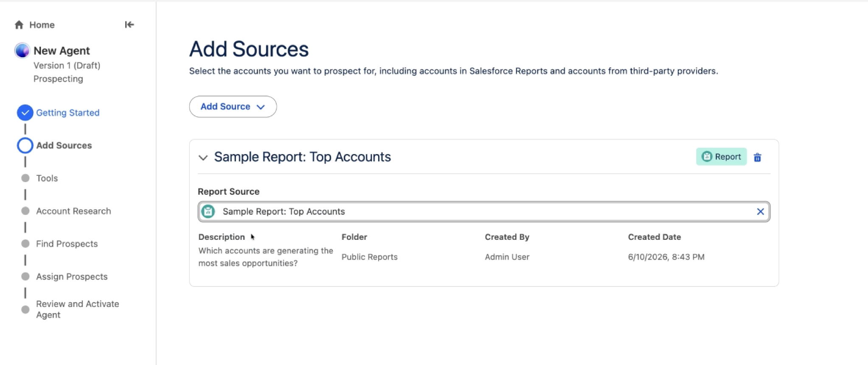Click the Getting Started checkmark circle
Viewport: 868px width, 365px height.
(25, 112)
